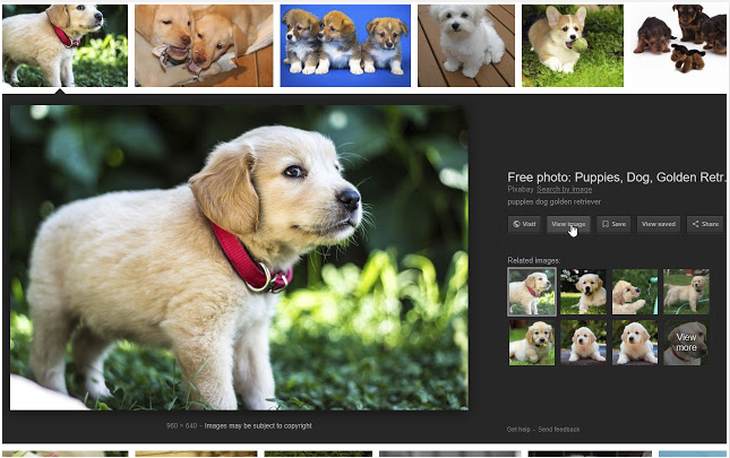Click the Send feedback link
Viewport: 730px width, 458px height.
point(559,429)
